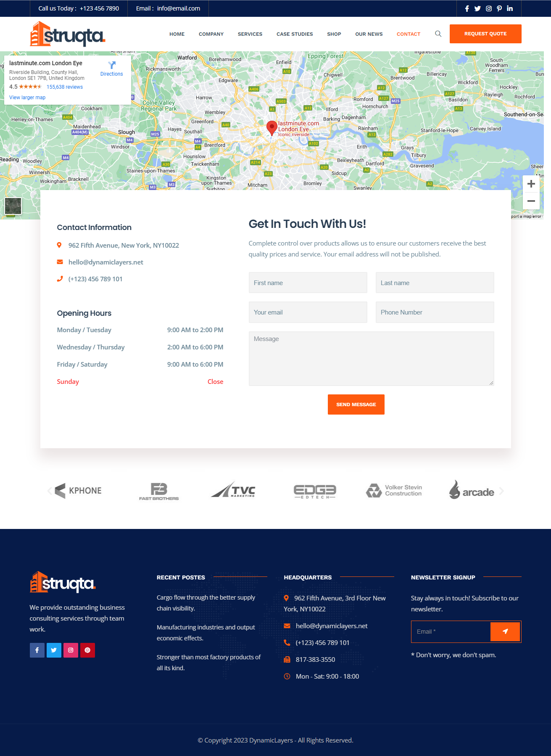The width and height of the screenshot is (551, 756).
Task: Zoom out on the map
Action: point(531,201)
